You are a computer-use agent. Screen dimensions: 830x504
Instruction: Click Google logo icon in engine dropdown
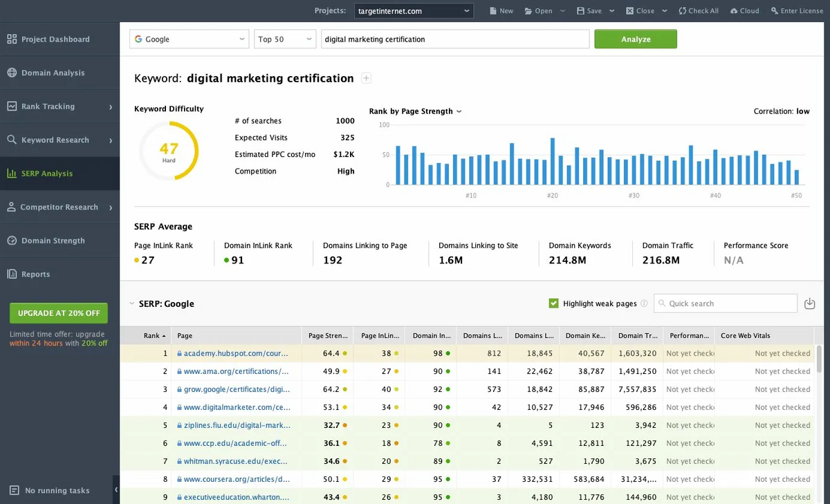(138, 39)
